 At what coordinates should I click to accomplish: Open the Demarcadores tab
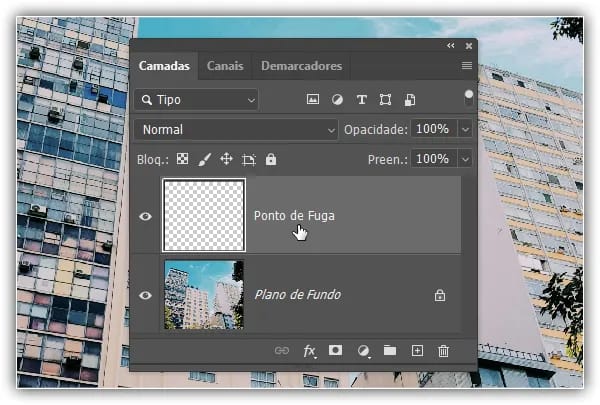click(302, 66)
